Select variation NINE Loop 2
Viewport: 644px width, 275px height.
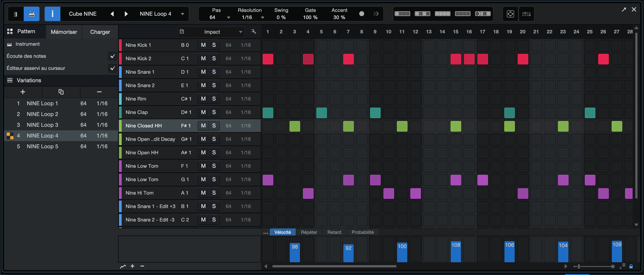click(61, 114)
